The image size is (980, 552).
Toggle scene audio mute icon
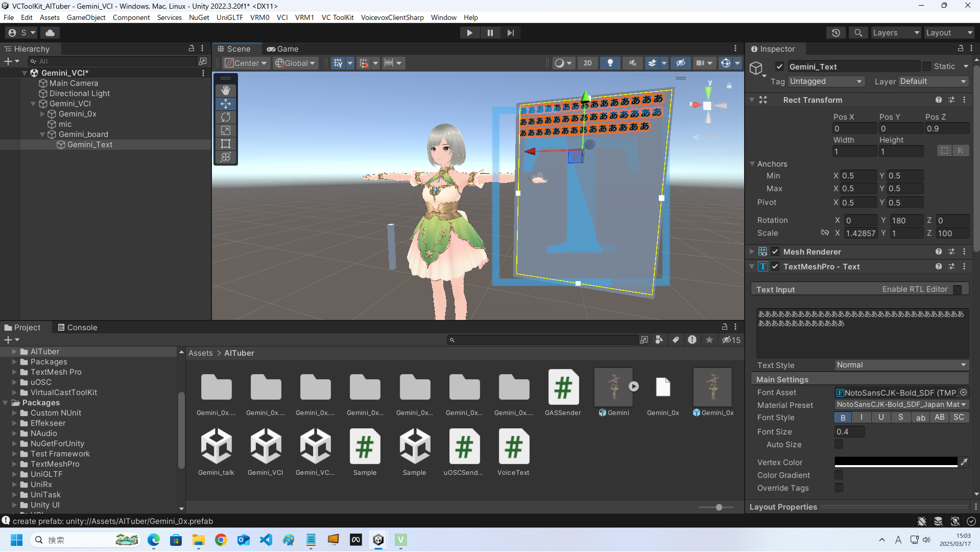632,63
